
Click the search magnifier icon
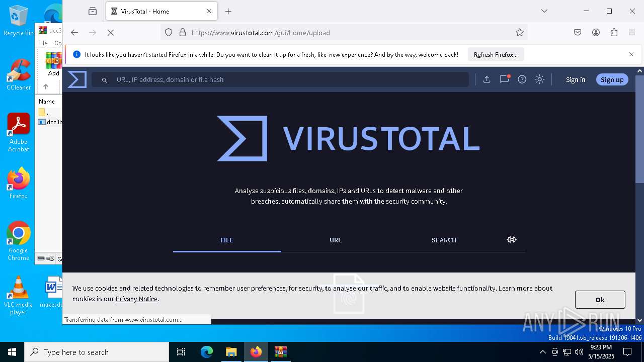[105, 80]
